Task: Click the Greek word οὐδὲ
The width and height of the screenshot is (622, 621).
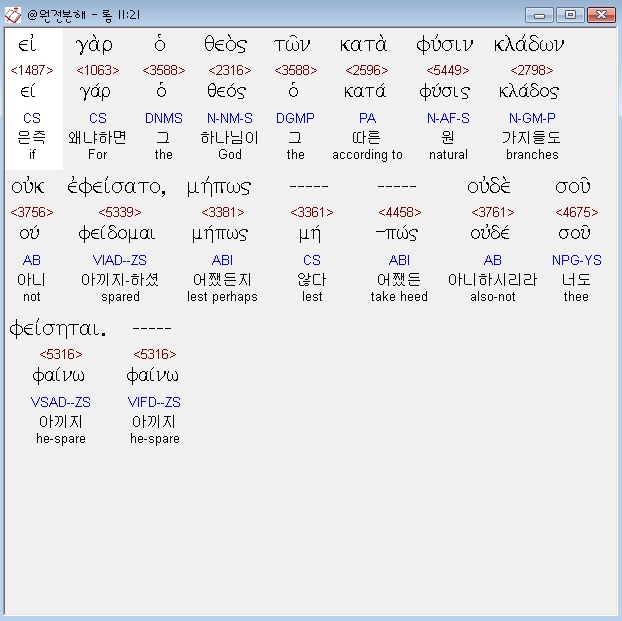Action: (489, 186)
